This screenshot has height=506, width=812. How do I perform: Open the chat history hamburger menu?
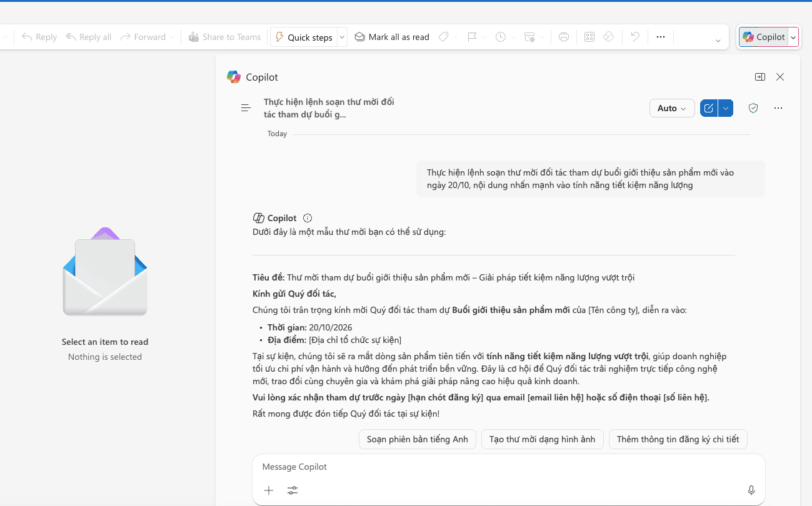[x=246, y=108]
